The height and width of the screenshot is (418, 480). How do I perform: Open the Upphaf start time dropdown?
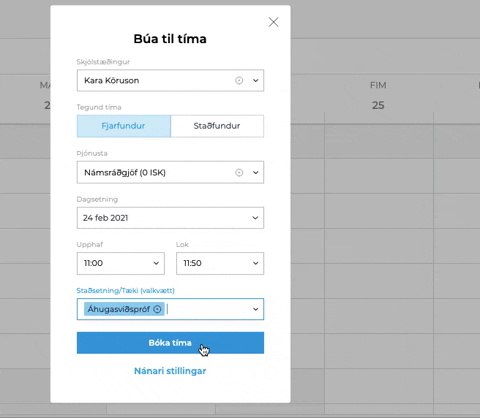pos(121,263)
